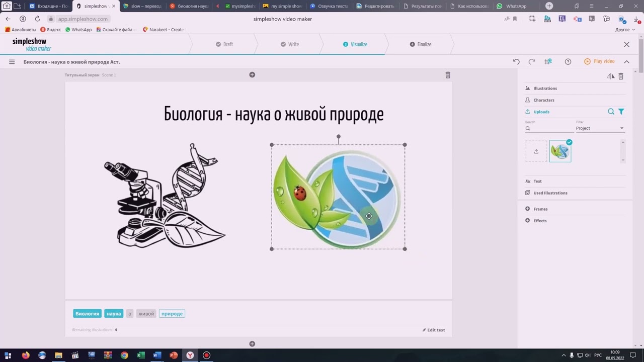
Task: Bookmark this page icon in address bar
Action: [515, 19]
